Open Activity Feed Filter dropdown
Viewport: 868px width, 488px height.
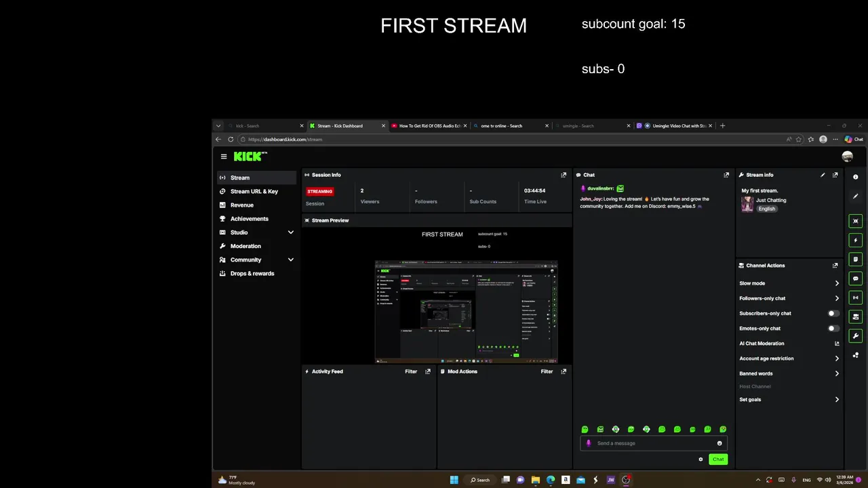point(411,371)
